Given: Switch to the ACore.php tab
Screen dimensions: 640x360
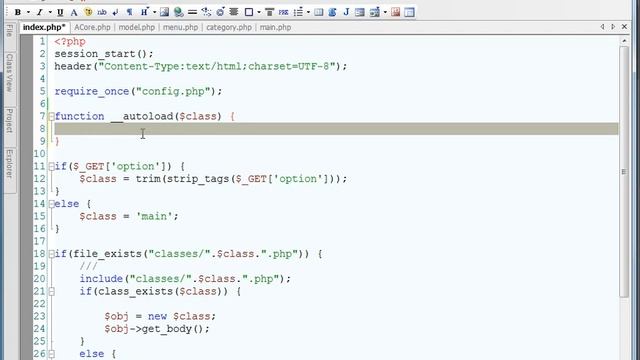Looking at the screenshot, I should (92, 27).
